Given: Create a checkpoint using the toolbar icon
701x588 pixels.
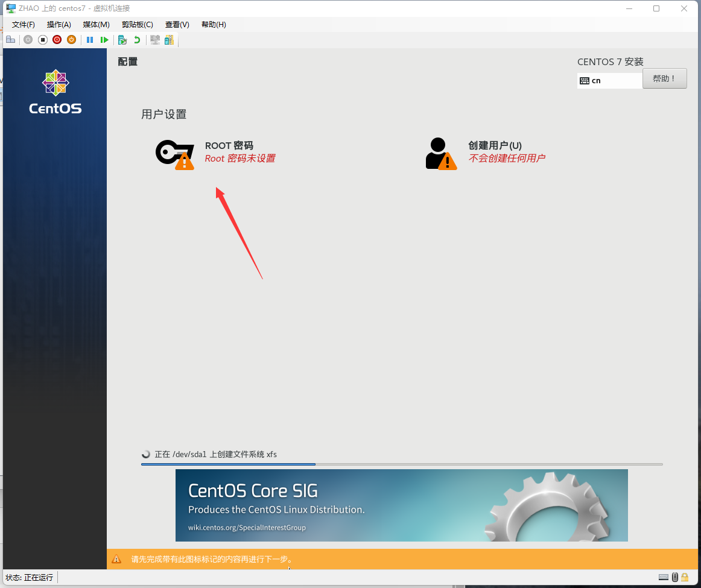Looking at the screenshot, I should (122, 40).
